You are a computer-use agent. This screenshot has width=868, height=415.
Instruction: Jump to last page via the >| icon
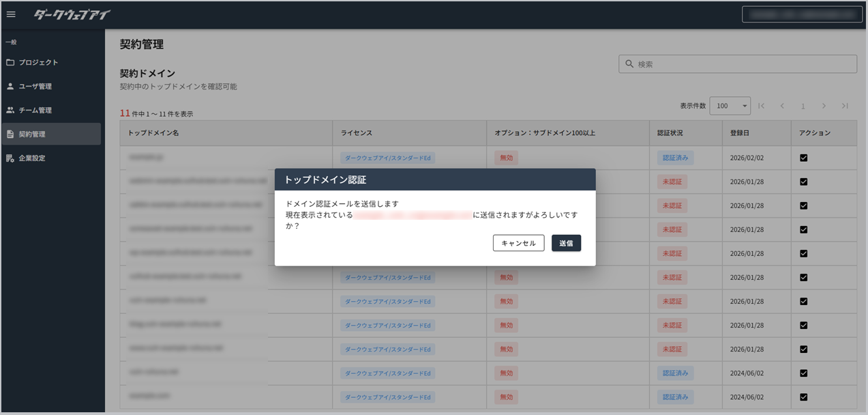(x=844, y=106)
